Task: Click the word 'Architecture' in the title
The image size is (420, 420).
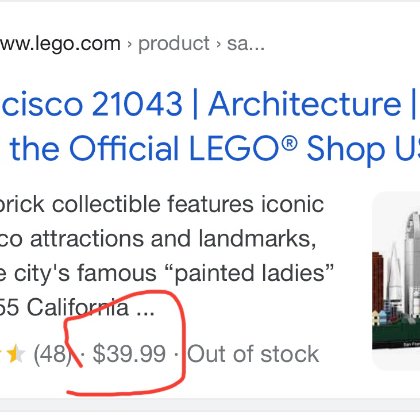Action: coord(304,104)
